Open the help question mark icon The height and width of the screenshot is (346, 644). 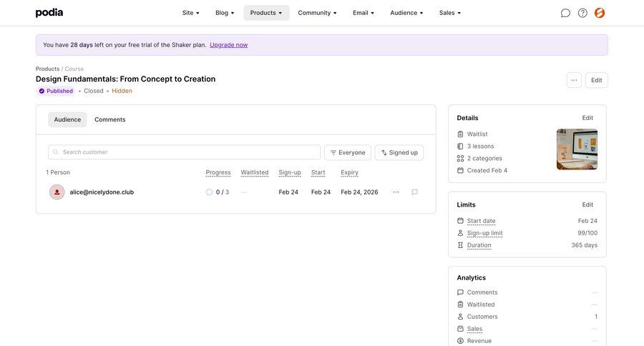(x=582, y=13)
